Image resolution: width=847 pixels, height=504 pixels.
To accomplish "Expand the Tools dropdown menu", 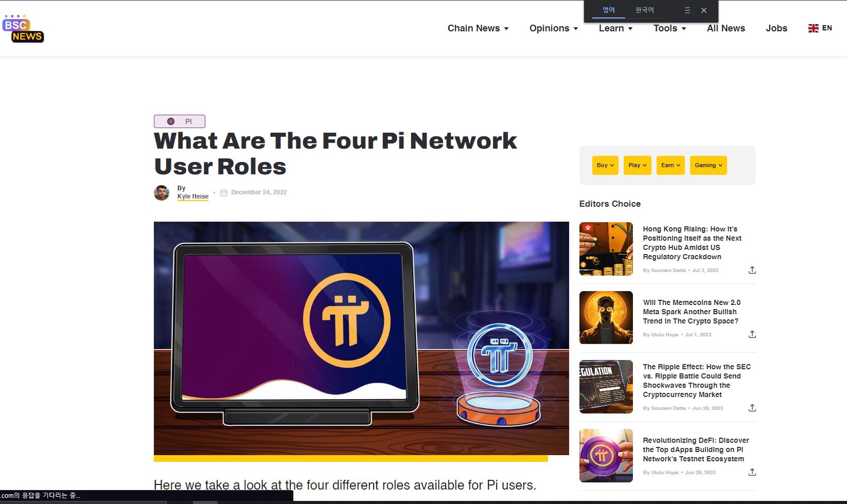I will pyautogui.click(x=669, y=28).
